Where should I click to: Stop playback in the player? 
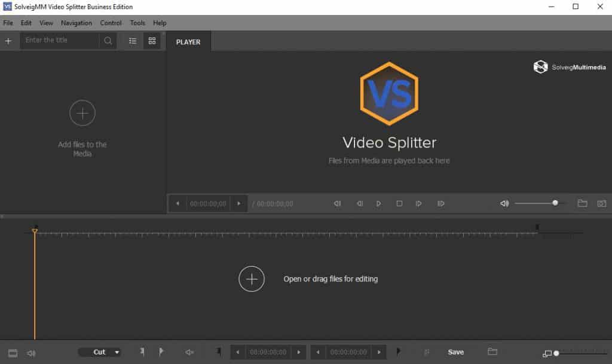[399, 204]
